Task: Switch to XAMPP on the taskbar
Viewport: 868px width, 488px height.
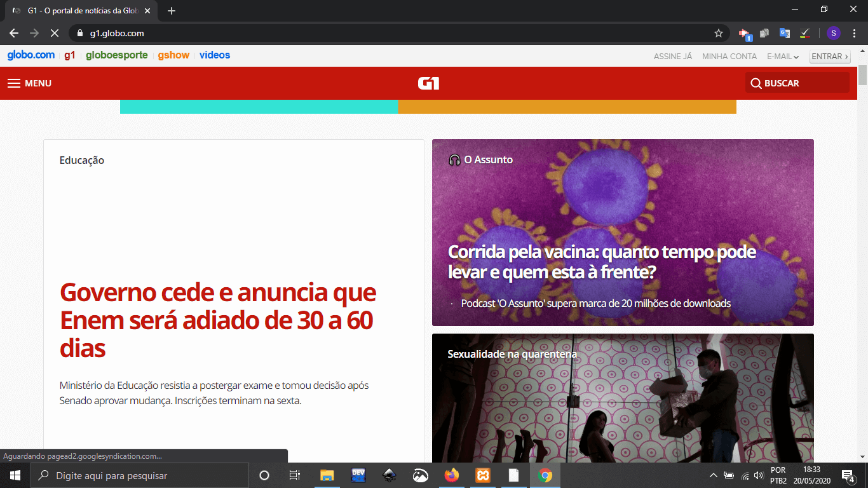Action: tap(483, 475)
